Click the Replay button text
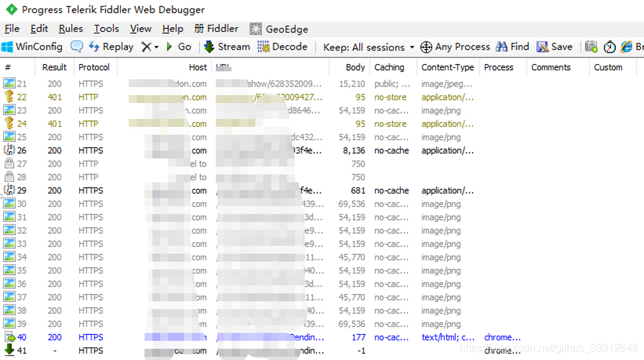Image resolution: width=644 pixels, height=360 pixels. pyautogui.click(x=118, y=47)
